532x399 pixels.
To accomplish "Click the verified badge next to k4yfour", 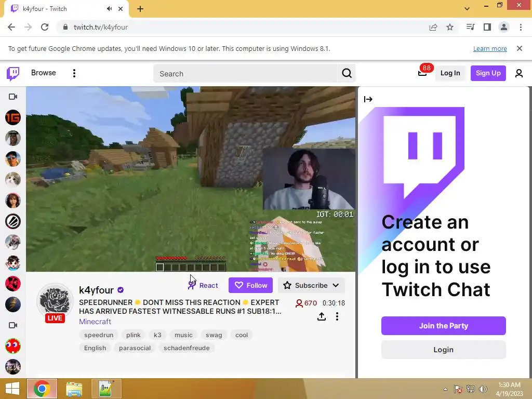I will (121, 290).
